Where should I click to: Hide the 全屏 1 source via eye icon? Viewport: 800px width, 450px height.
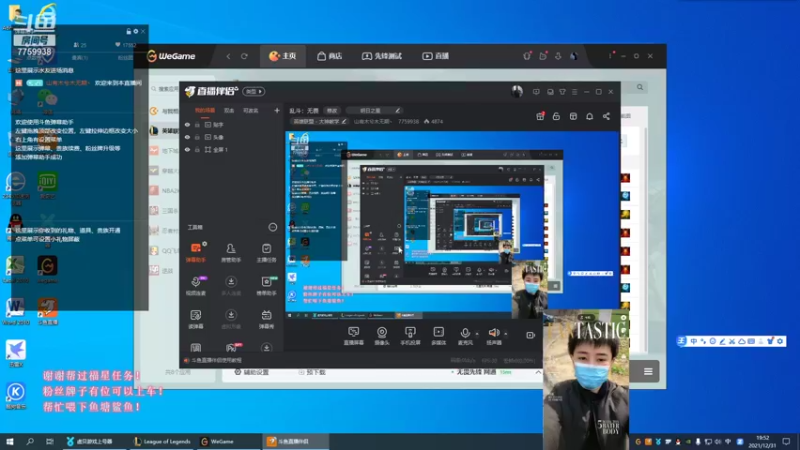[187, 149]
